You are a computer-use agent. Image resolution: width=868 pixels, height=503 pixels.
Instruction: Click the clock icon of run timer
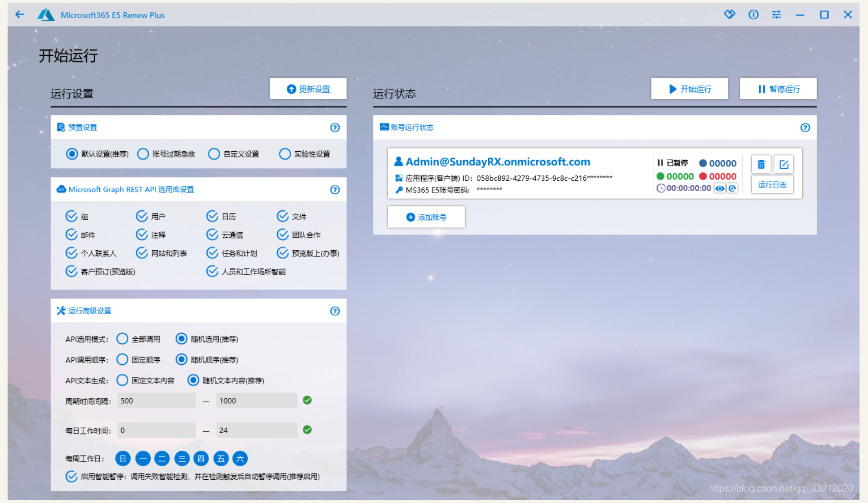661,188
